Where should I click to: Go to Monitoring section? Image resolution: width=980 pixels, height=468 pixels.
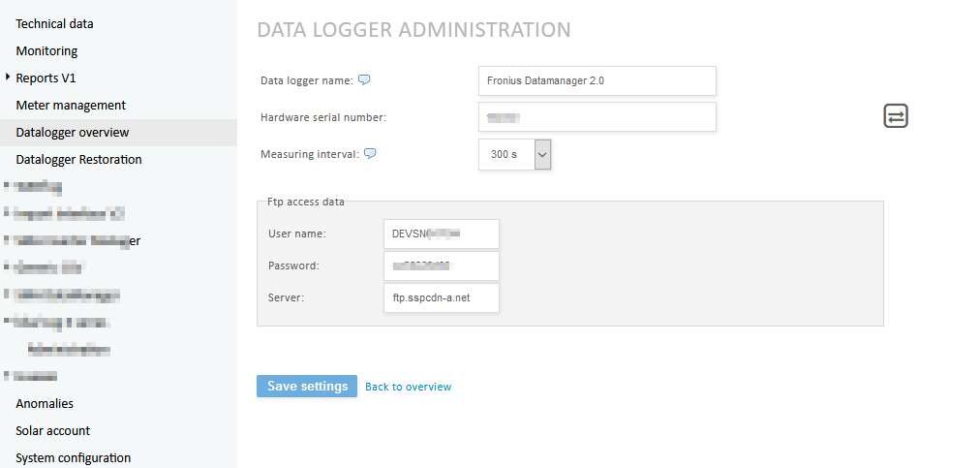tap(46, 50)
